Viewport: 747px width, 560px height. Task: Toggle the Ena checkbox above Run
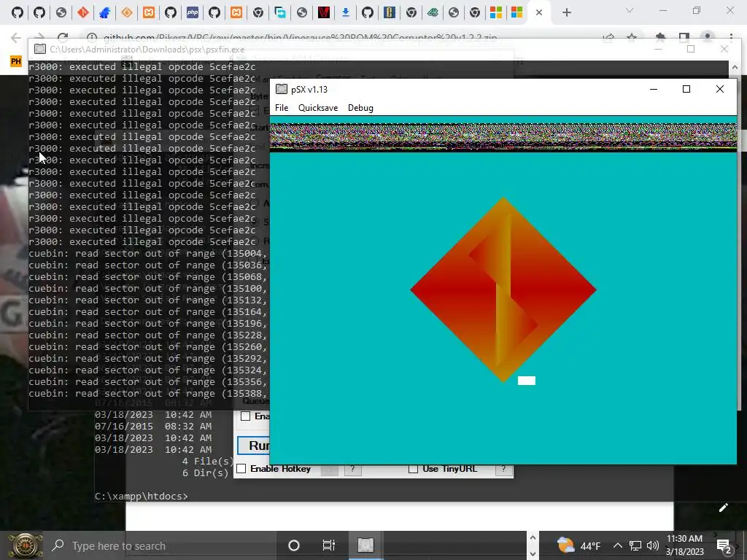(245, 416)
